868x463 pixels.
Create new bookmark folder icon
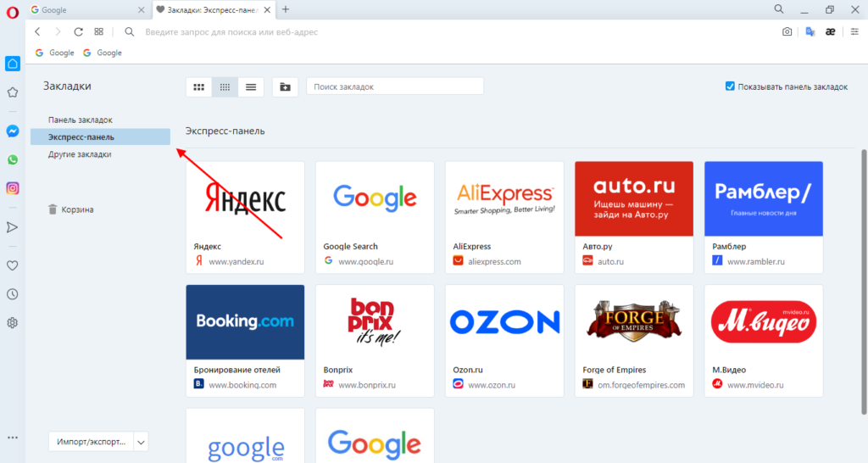[285, 86]
